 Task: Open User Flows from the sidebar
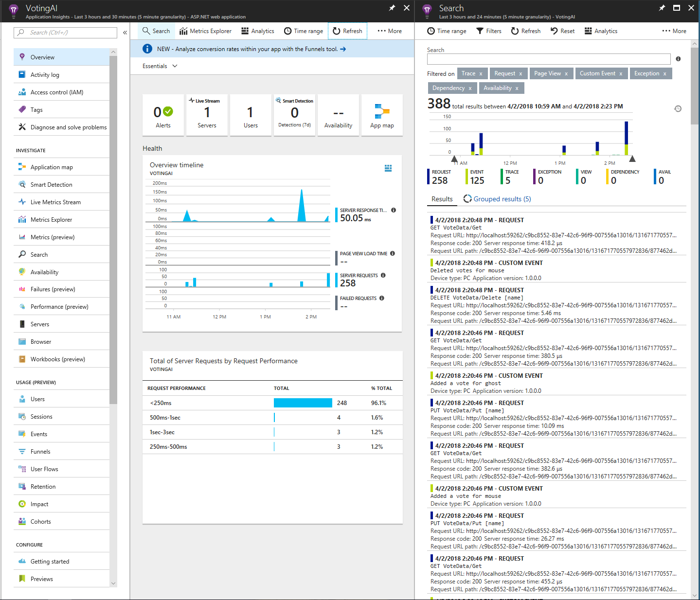point(44,469)
